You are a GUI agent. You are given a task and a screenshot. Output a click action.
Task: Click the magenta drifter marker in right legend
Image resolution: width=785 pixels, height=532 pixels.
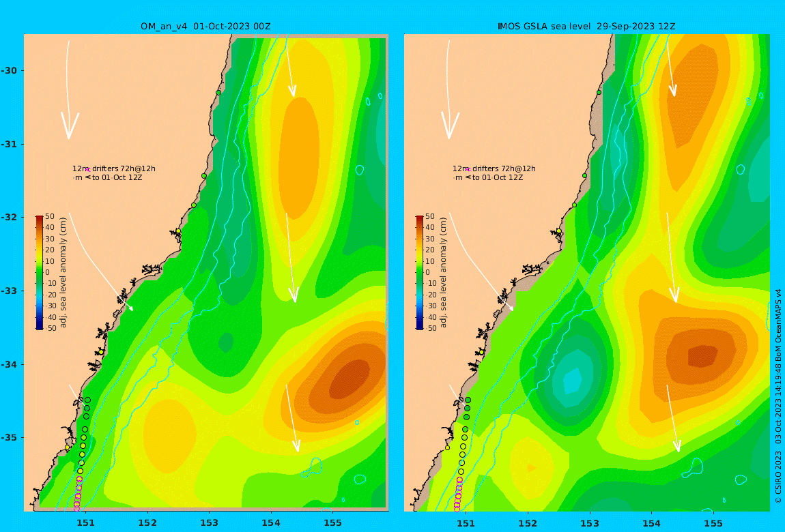(x=468, y=170)
